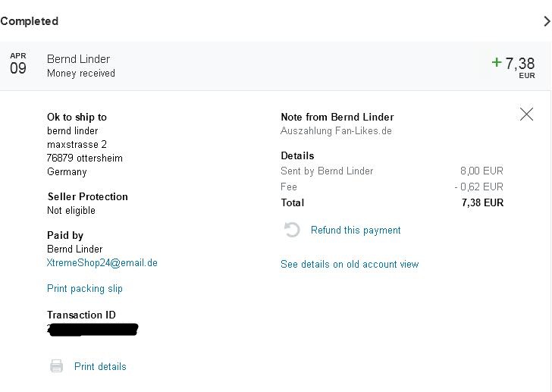The height and width of the screenshot is (392, 552).
Task: Click the Completed section heading
Action: point(30,21)
